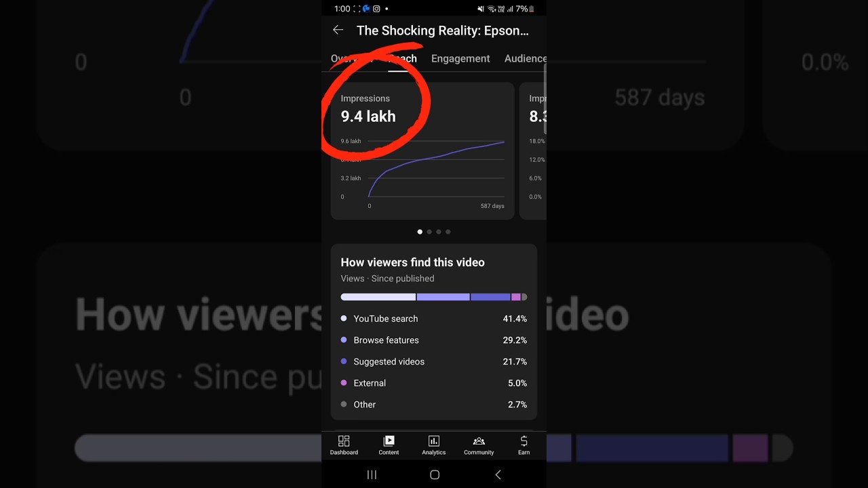Viewport: 868px width, 488px height.
Task: Tap the Suggested videos segment of traffic bar
Action: [x=490, y=297]
